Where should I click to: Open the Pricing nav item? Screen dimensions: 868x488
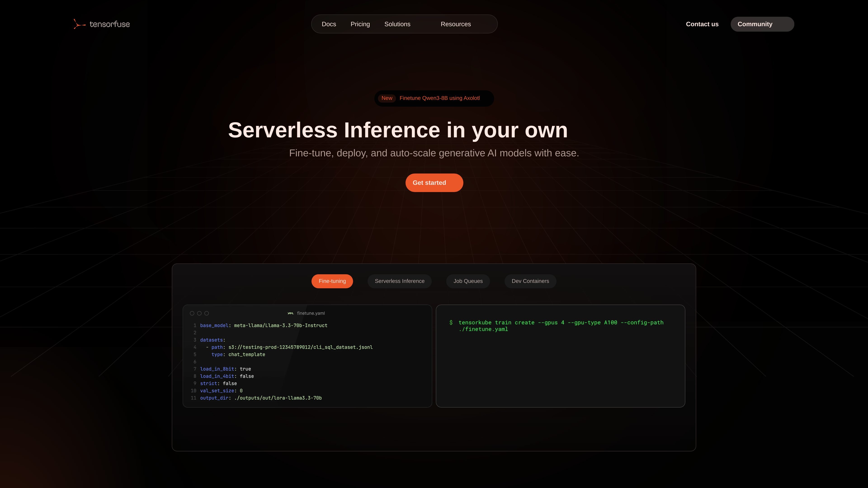360,24
